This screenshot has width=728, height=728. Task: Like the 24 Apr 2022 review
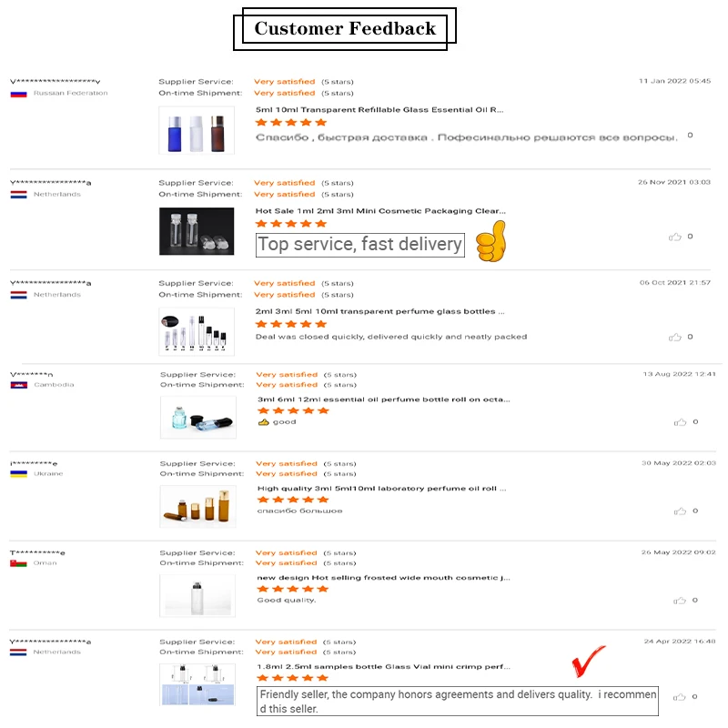[680, 697]
